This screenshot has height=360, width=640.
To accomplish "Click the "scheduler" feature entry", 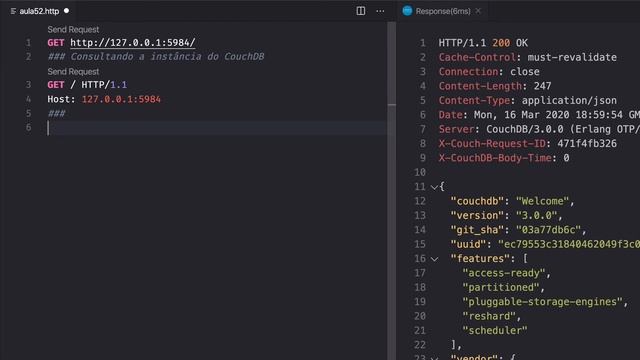I will click(495, 331).
